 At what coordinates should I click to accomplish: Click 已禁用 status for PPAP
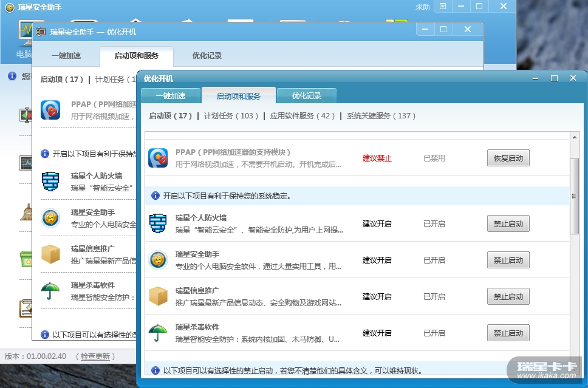(x=434, y=158)
